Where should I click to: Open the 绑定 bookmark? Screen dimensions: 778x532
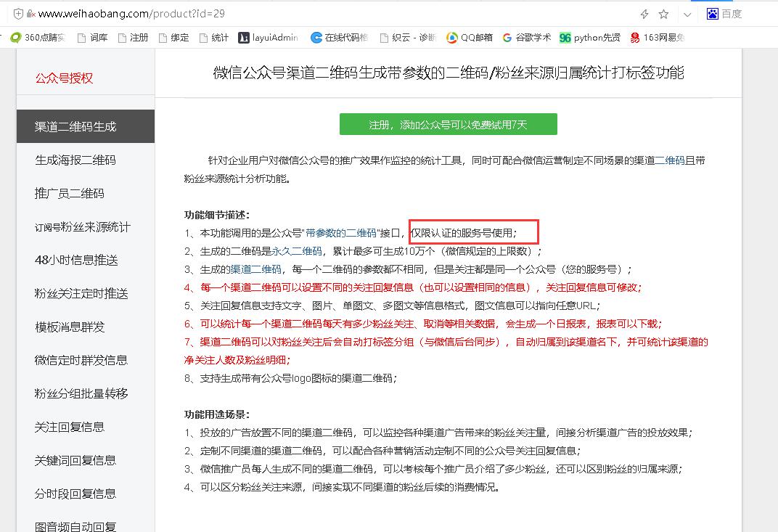[x=174, y=38]
